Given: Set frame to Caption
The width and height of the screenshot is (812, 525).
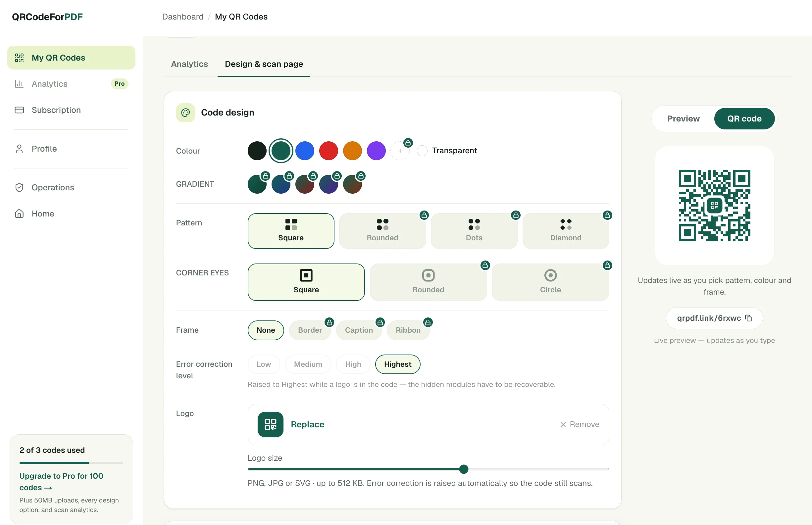Looking at the screenshot, I should click(x=359, y=330).
